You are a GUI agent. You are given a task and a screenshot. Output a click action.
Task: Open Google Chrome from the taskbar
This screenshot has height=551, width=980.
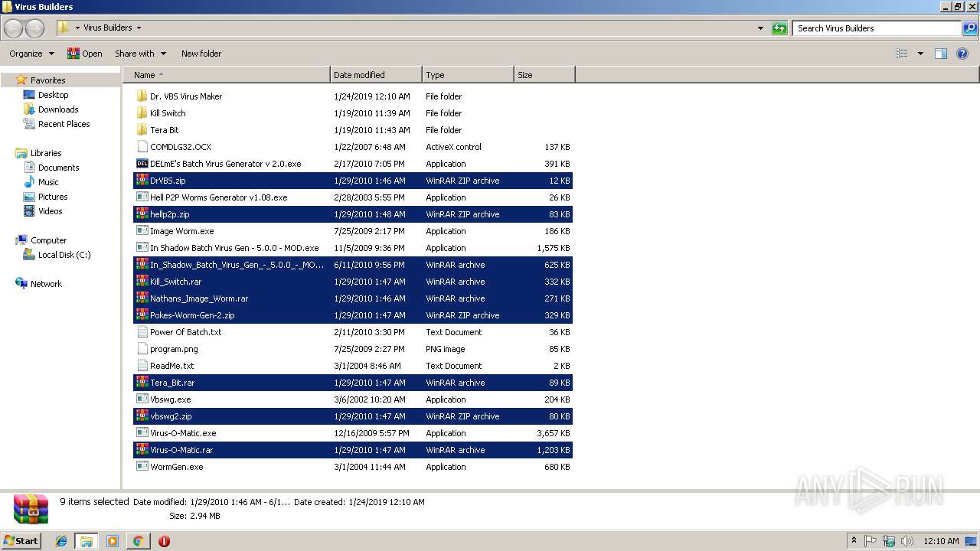pyautogui.click(x=138, y=541)
